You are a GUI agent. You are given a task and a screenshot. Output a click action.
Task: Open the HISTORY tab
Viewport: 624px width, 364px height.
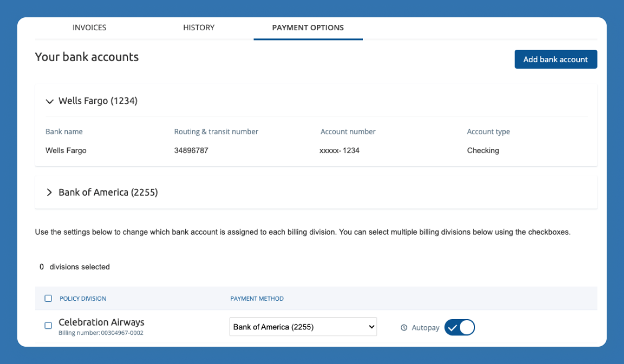click(198, 27)
